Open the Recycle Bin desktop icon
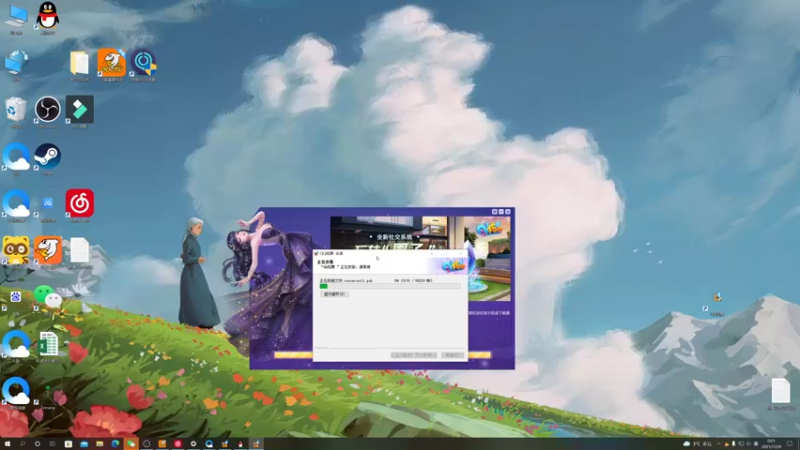 point(16,110)
